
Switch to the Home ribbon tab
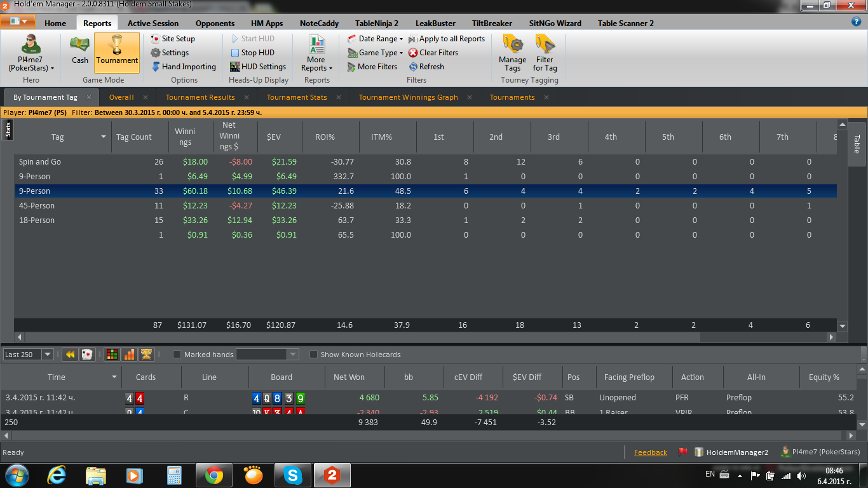(55, 24)
